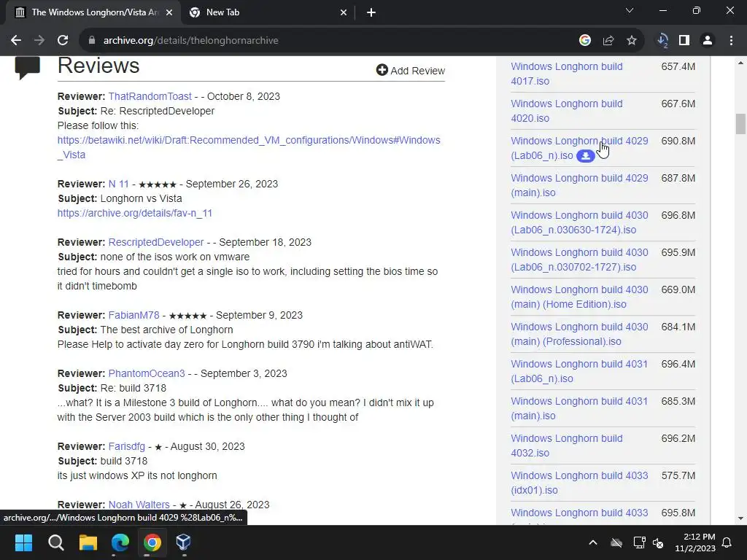
Task: Close the New Tab tab
Action: pos(344,13)
